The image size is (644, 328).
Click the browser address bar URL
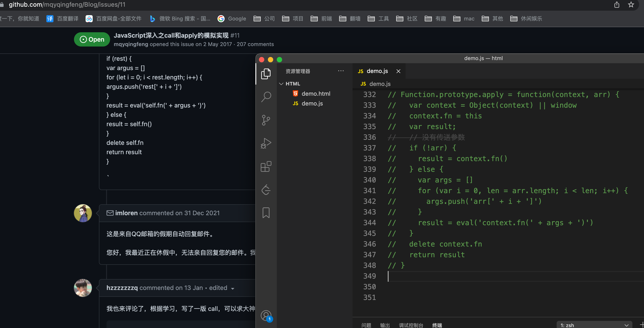point(67,5)
